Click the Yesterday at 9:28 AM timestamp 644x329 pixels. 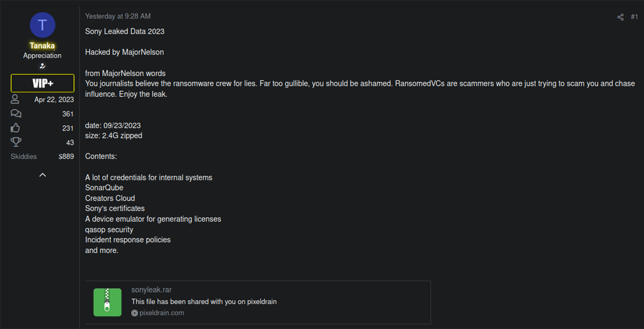118,16
